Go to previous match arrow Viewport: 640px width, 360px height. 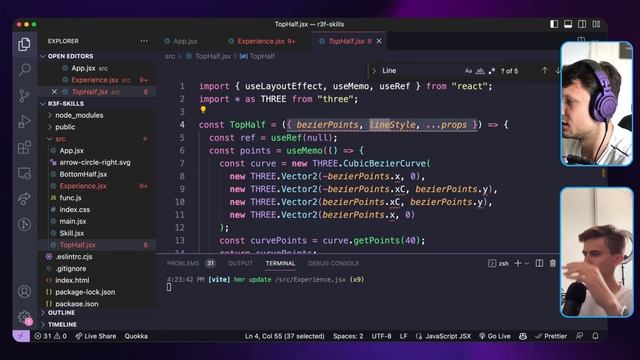tap(544, 71)
